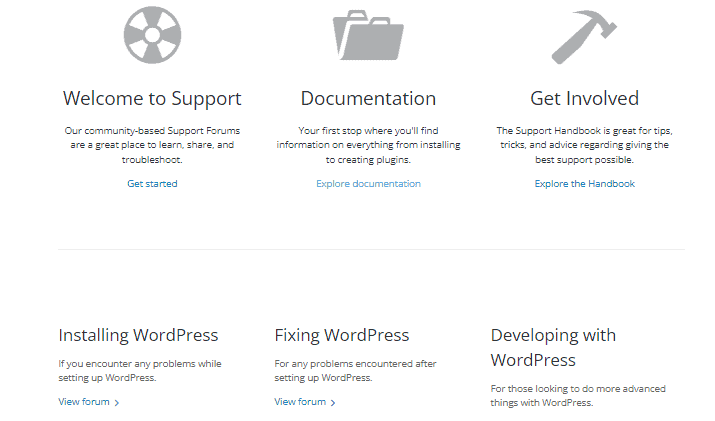View forum for Installing WordPress
The image size is (715, 421).
pyautogui.click(x=88, y=402)
